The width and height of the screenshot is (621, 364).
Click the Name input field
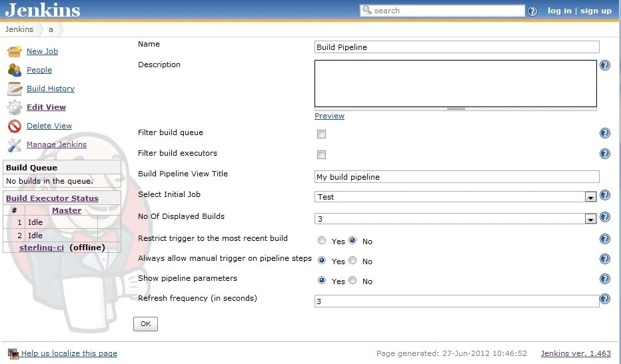(x=456, y=47)
